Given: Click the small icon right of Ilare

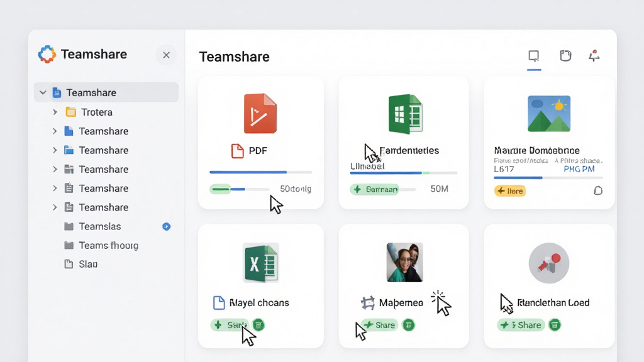Looking at the screenshot, I should [x=598, y=190].
